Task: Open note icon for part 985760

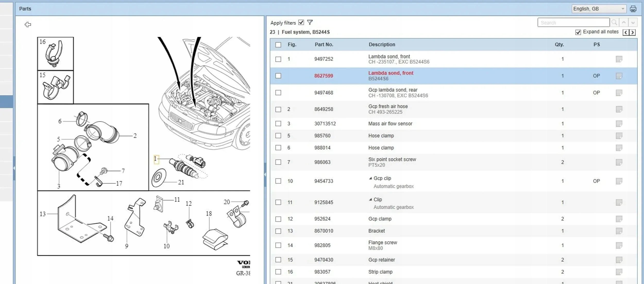Action: [619, 136]
